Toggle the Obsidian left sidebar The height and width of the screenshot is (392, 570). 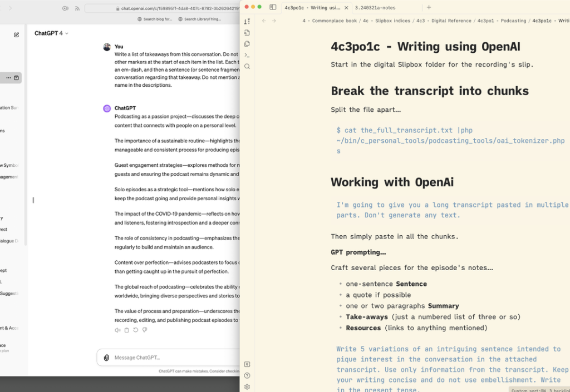[x=273, y=7]
